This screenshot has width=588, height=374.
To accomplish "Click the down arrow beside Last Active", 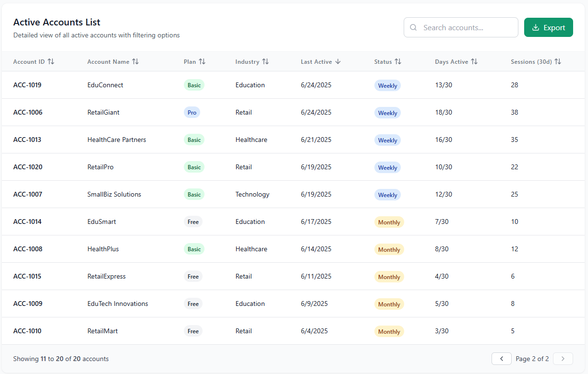I will coord(338,62).
